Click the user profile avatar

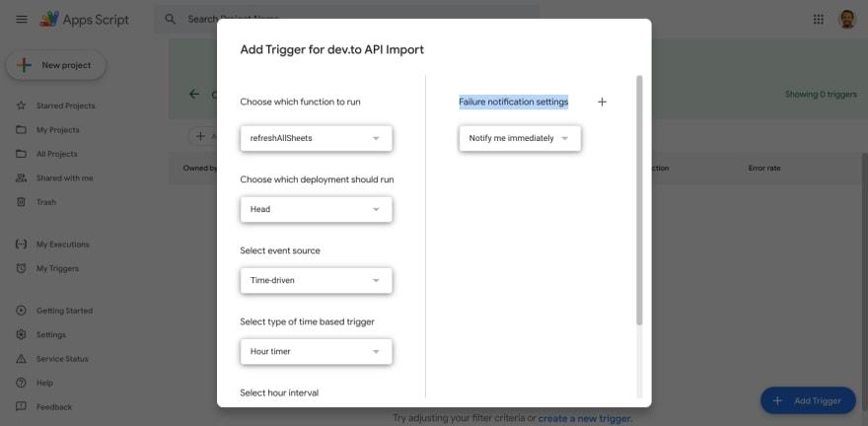[x=846, y=19]
